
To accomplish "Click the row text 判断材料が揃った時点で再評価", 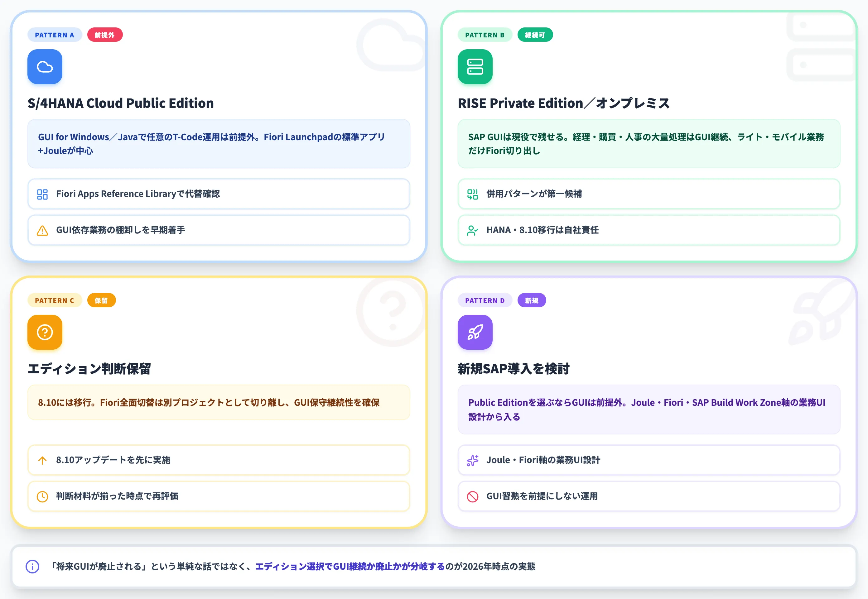I will tap(117, 496).
